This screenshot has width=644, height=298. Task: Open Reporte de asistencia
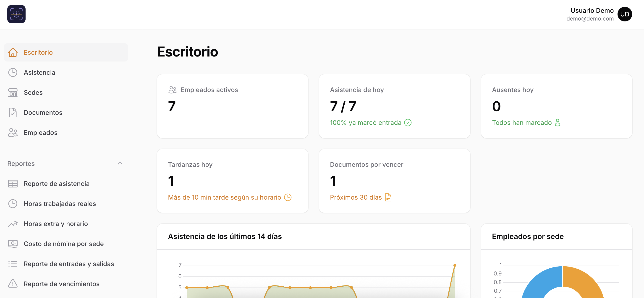pyautogui.click(x=66, y=184)
